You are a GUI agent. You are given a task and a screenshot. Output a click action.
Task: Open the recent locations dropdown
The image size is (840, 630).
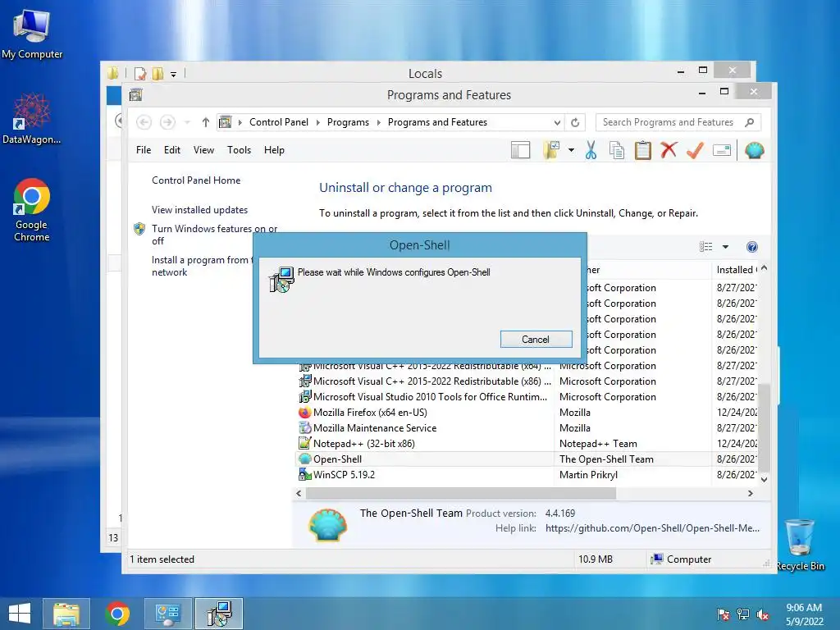pyautogui.click(x=187, y=123)
